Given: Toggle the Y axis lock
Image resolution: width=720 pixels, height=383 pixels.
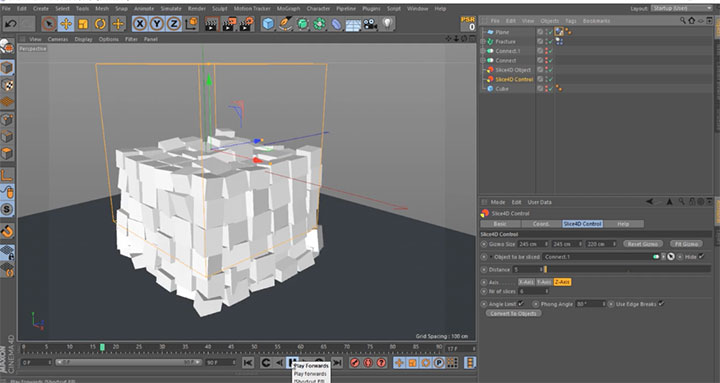Looking at the screenshot, I should click(157, 24).
